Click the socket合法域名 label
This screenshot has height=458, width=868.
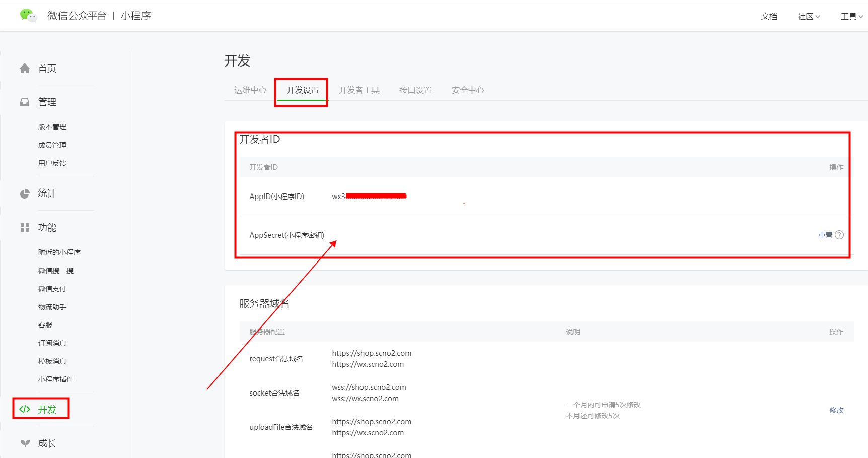(x=274, y=393)
